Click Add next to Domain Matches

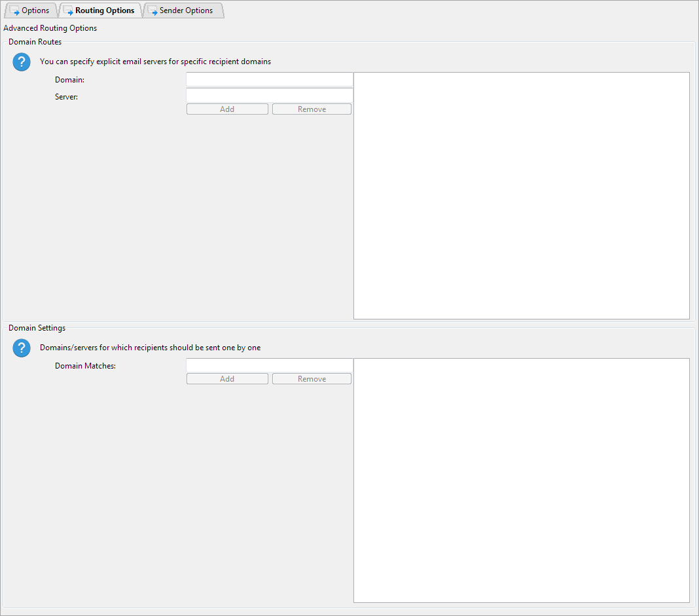pyautogui.click(x=227, y=378)
